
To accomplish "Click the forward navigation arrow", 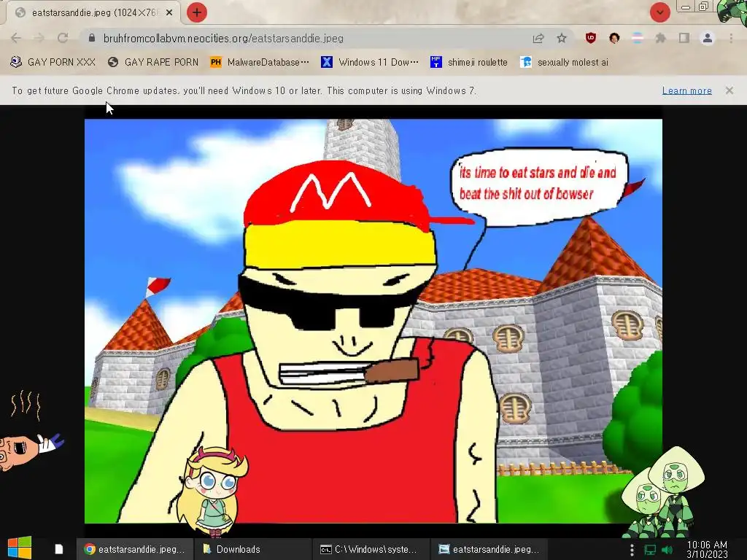I will (x=39, y=38).
